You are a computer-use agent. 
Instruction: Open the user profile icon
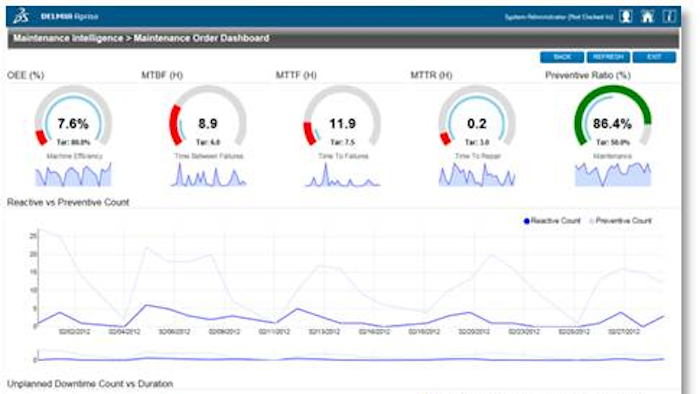(625, 17)
